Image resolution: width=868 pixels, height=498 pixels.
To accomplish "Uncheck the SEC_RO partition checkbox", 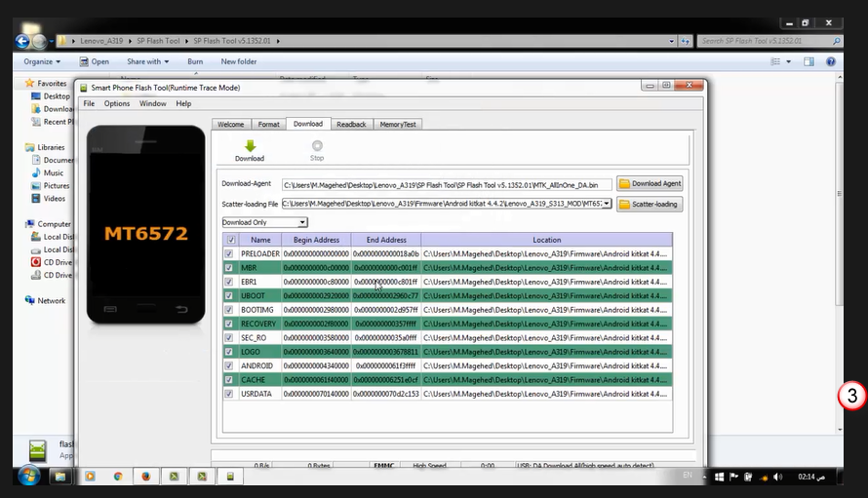I will pos(228,337).
